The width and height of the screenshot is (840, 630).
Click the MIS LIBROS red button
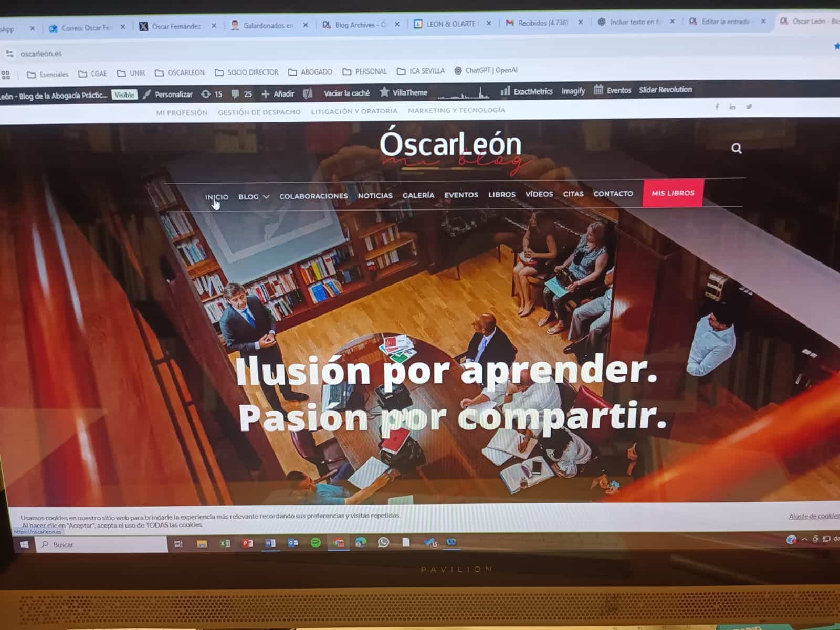(673, 193)
